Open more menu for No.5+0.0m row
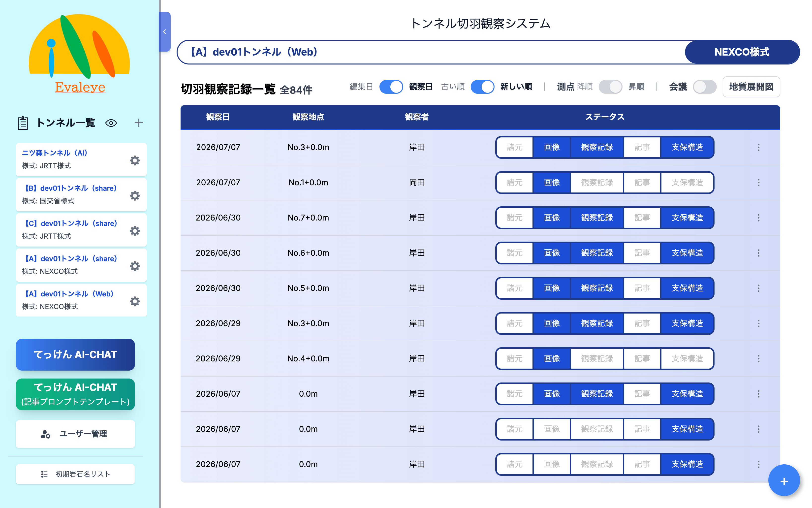Screen dimensions: 812x508 point(758,288)
